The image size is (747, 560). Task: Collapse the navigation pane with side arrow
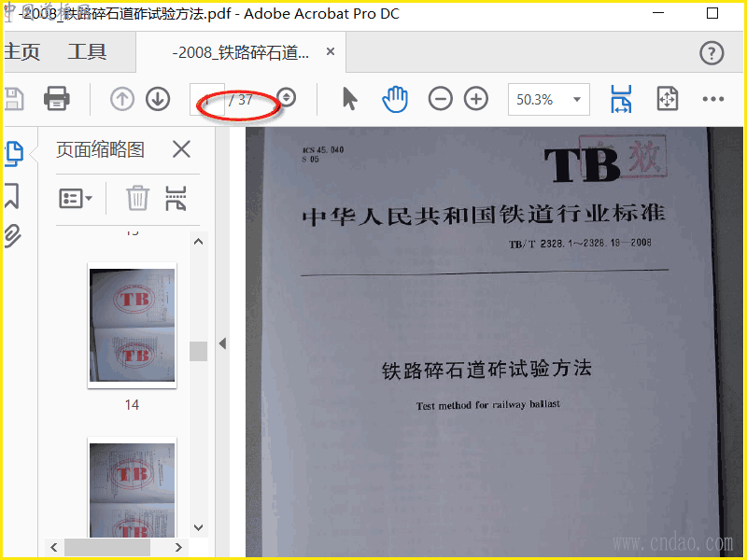tap(222, 343)
